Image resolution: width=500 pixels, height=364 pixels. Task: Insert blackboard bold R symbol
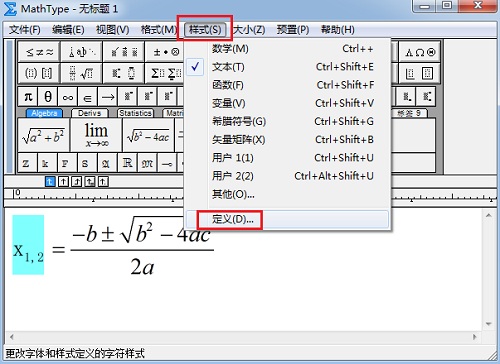click(x=127, y=163)
